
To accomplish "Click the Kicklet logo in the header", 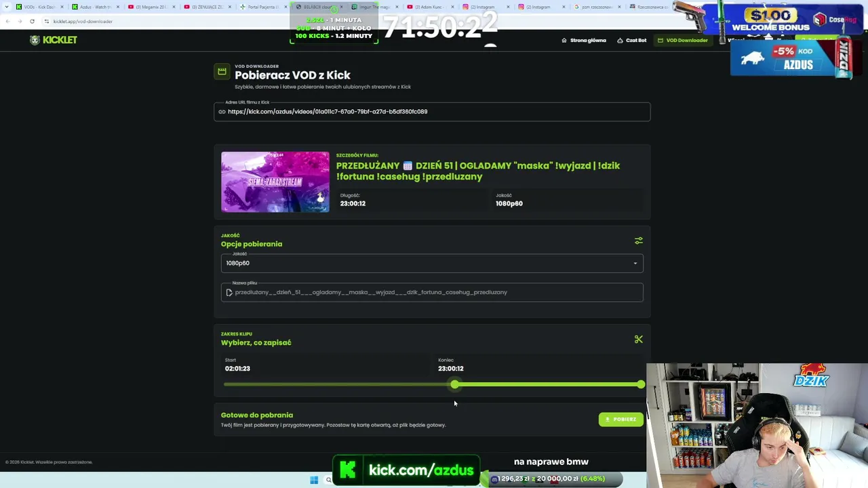I will click(x=54, y=40).
